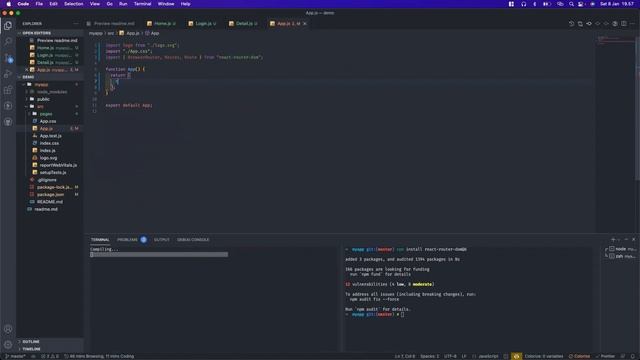Click the open changes icon in editor toolbar
This screenshot has height=360, width=640.
pos(580,24)
